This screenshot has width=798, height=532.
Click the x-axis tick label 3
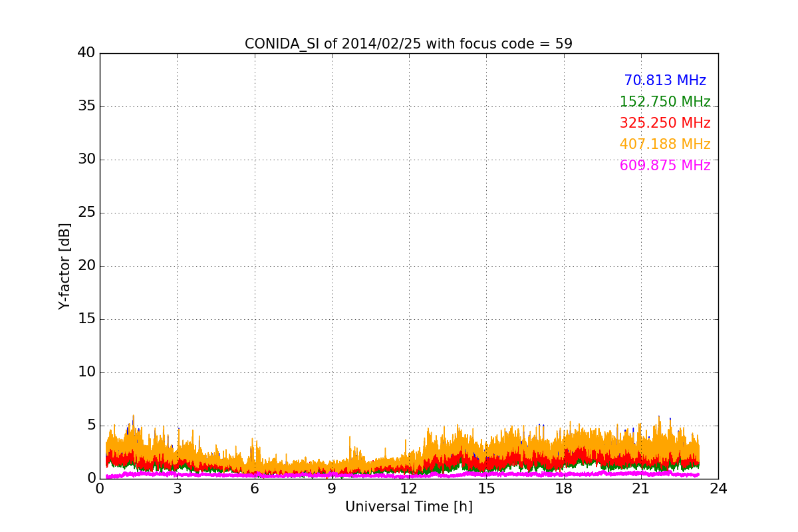177,489
